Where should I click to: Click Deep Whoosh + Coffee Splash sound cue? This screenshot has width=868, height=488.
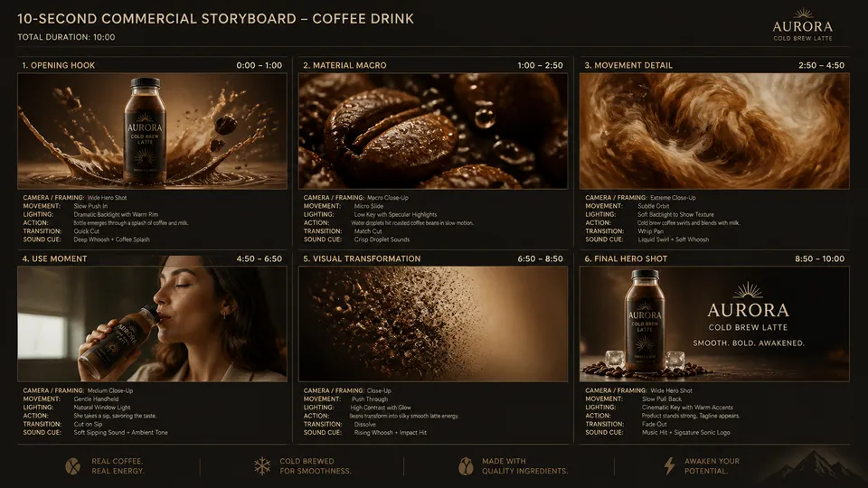pyautogui.click(x=111, y=239)
